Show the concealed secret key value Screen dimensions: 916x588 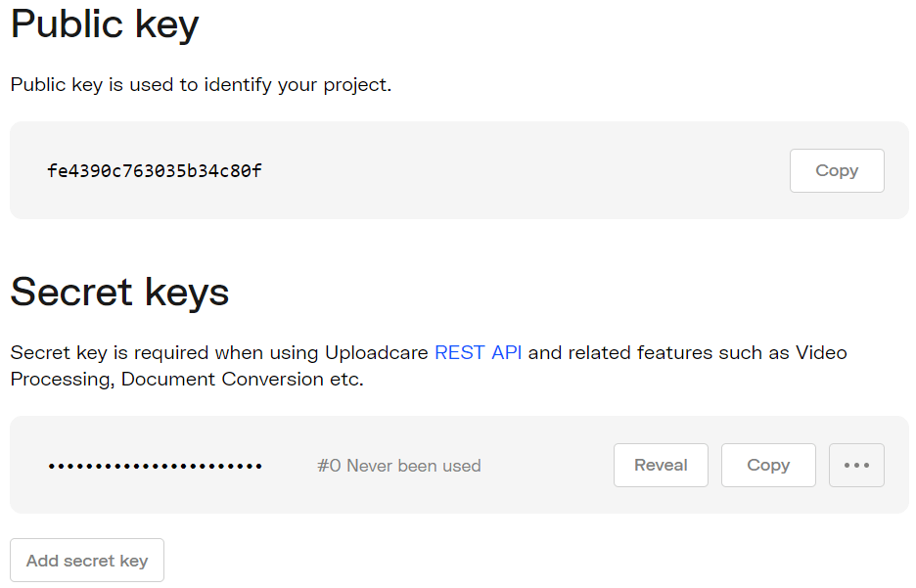click(661, 465)
